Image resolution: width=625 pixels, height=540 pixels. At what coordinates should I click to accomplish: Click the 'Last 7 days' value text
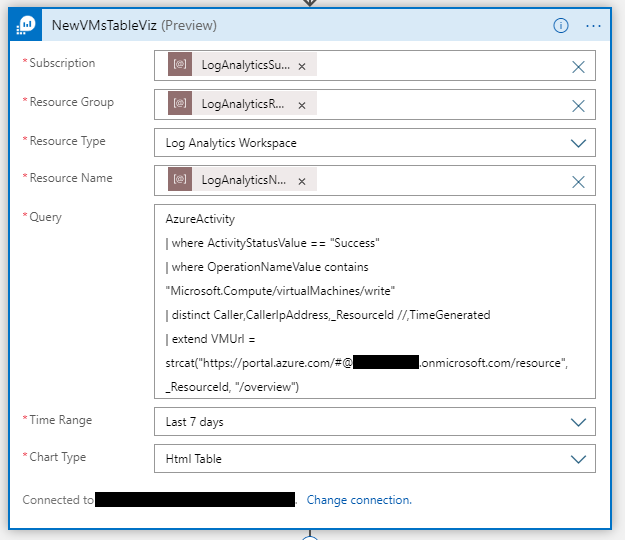coord(195,422)
